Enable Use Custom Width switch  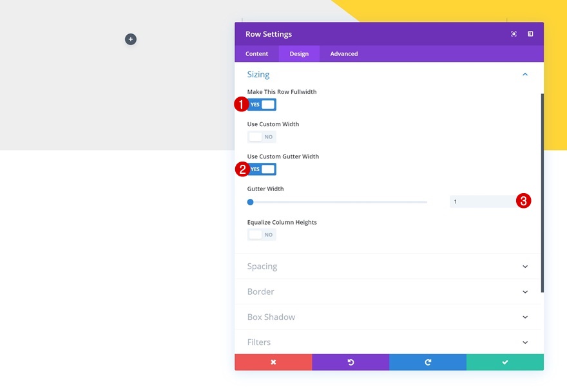click(262, 137)
